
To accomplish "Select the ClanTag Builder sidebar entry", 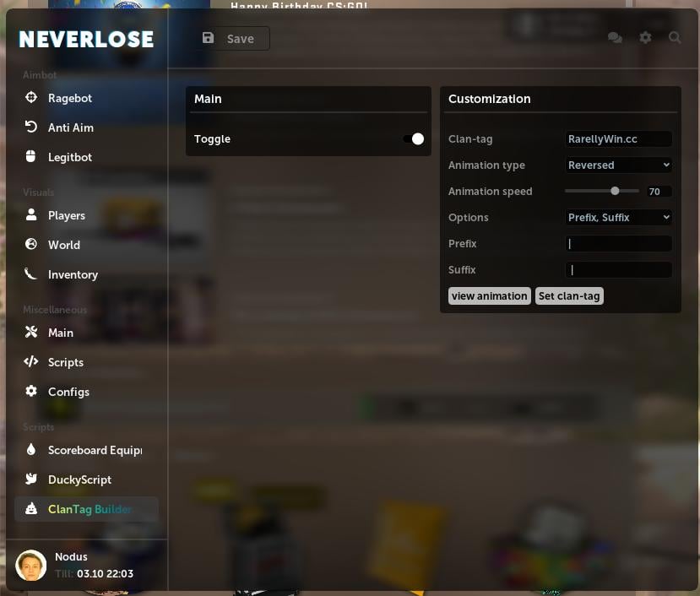I will click(x=90, y=509).
